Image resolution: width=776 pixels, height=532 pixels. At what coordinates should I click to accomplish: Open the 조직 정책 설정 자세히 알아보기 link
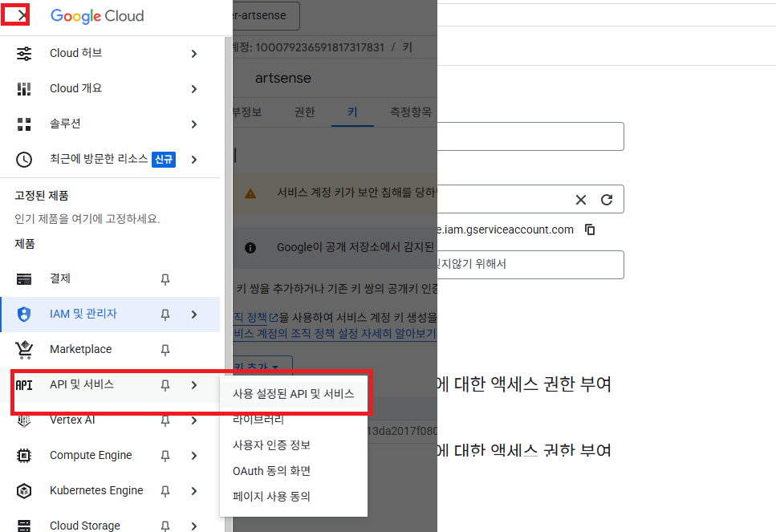tap(335, 334)
